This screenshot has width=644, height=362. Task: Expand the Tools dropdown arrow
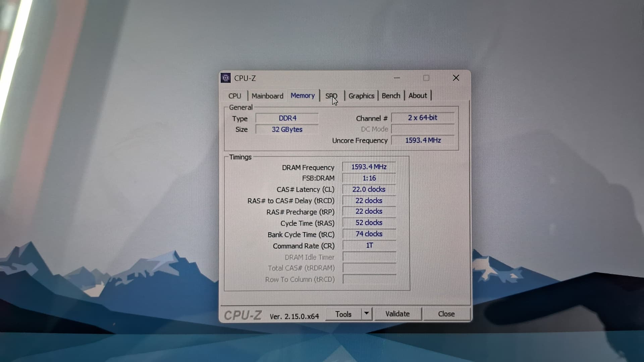[x=367, y=314]
